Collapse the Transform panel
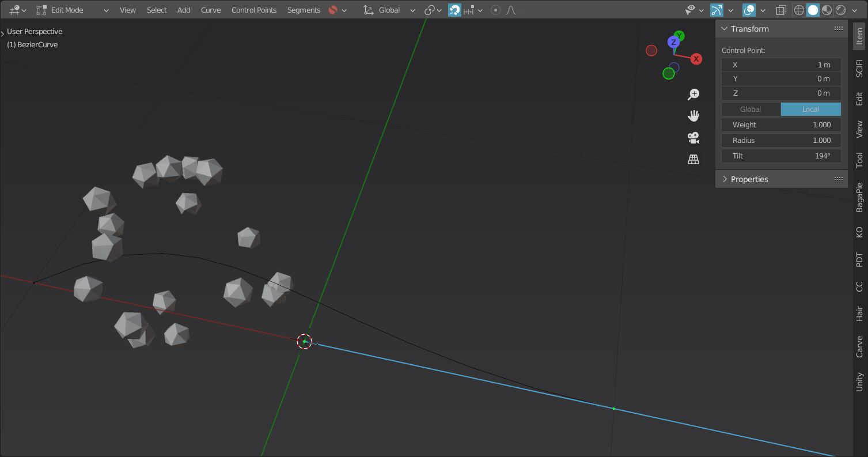The image size is (868, 457). click(725, 29)
